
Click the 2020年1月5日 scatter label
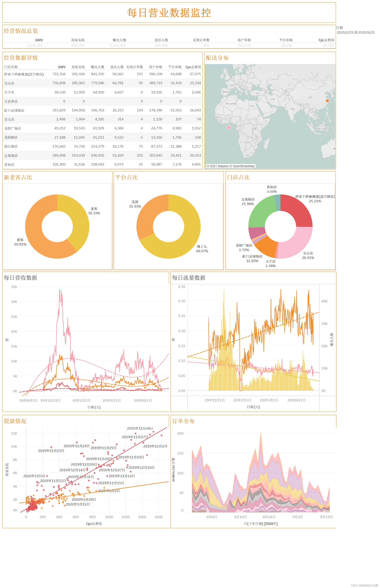tap(34, 476)
